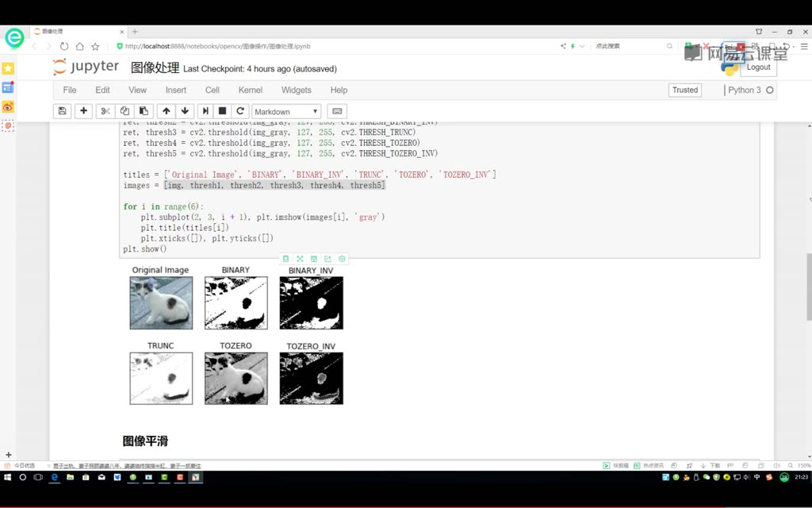Click the TOZERO_INV threshold output image
Viewport: 812px width, 508px height.
(311, 379)
